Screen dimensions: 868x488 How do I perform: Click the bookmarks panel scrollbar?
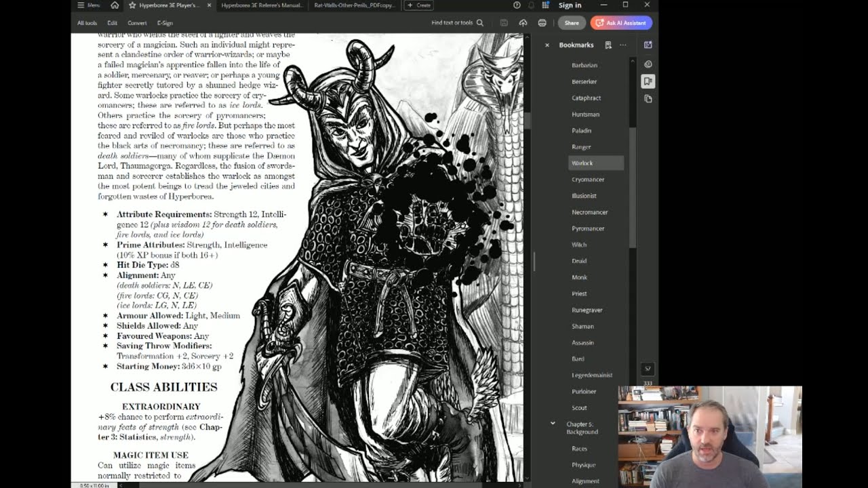(x=633, y=186)
